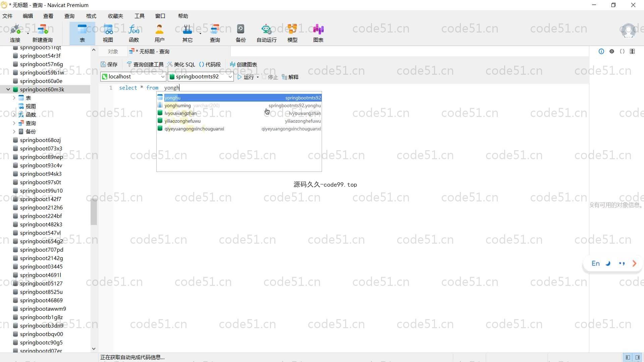Open the 连接 dropdown arrow
This screenshot has width=644, height=362.
[x=28, y=34]
